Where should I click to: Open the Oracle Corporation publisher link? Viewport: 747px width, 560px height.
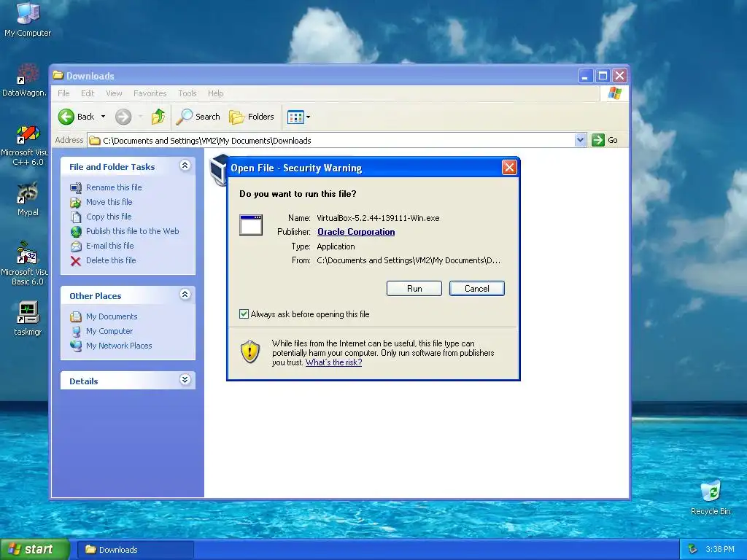coord(356,232)
